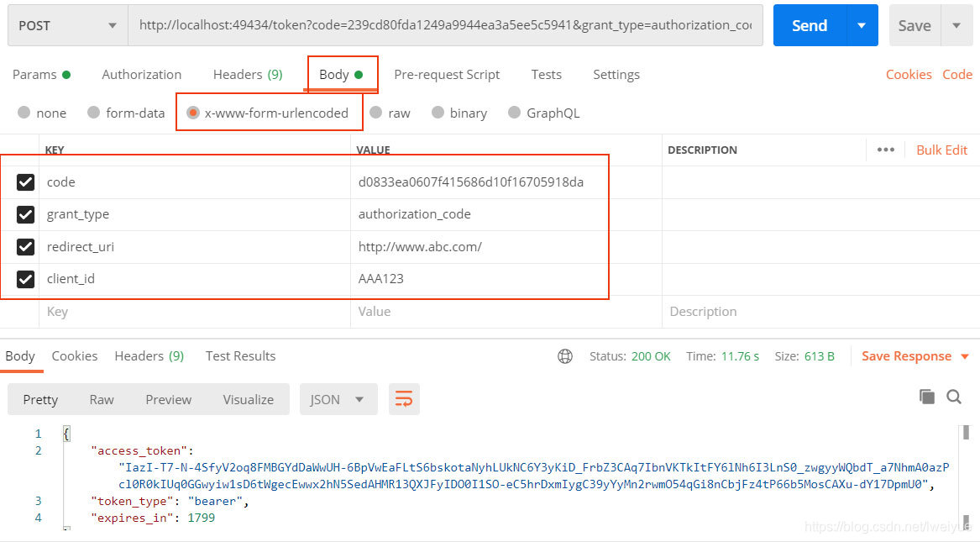Expand the Save button dropdown arrow
The width and height of the screenshot is (980, 542).
tap(956, 26)
